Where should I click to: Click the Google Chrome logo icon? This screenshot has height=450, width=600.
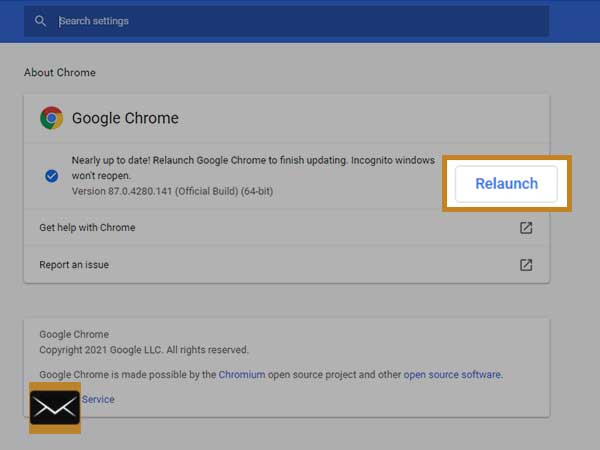pyautogui.click(x=52, y=118)
